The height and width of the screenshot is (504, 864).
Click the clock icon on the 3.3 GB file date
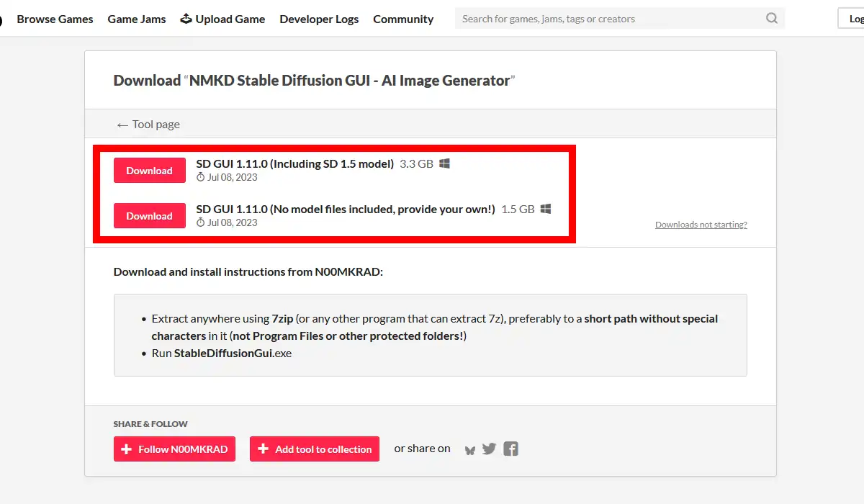[201, 177]
